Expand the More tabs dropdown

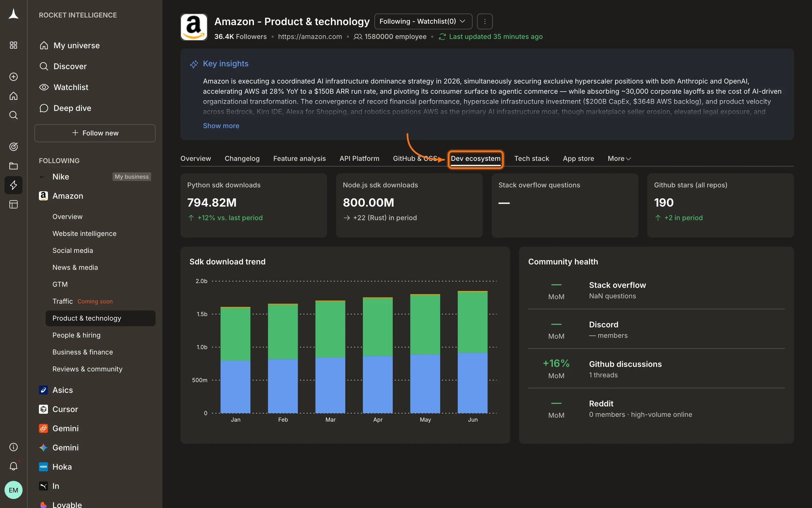point(619,158)
